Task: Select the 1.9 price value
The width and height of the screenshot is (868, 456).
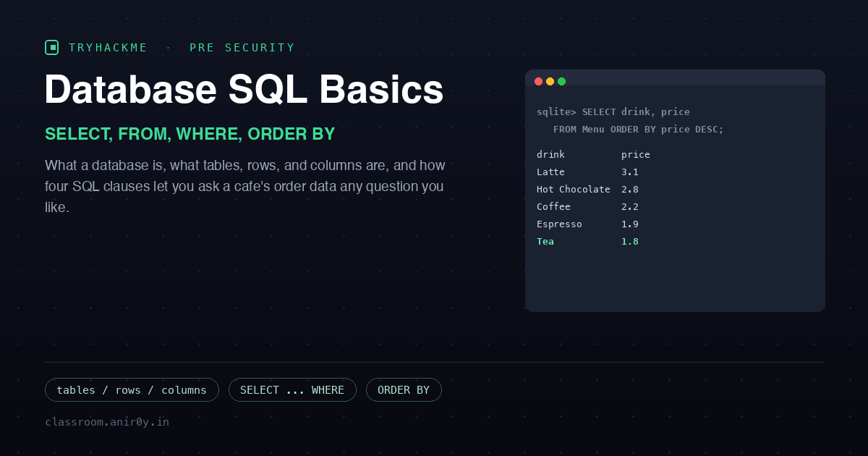Action: click(630, 224)
